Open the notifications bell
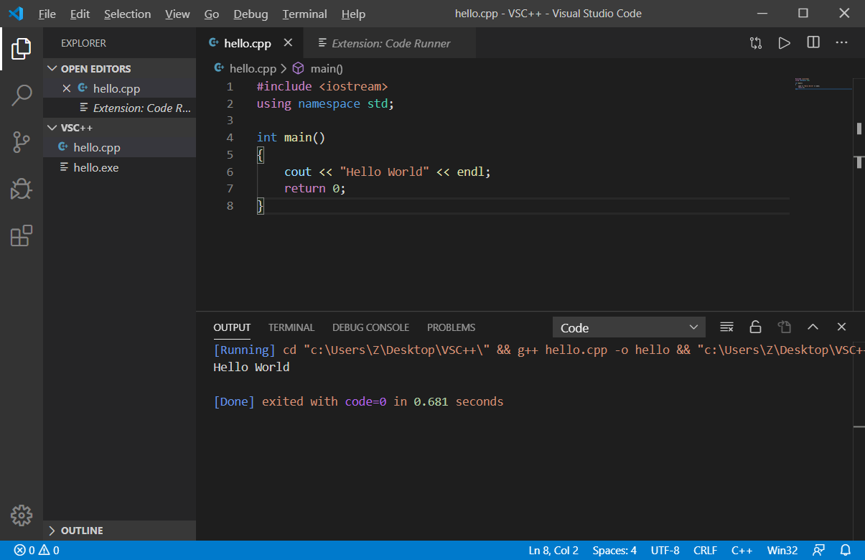The width and height of the screenshot is (865, 560). pos(845,550)
